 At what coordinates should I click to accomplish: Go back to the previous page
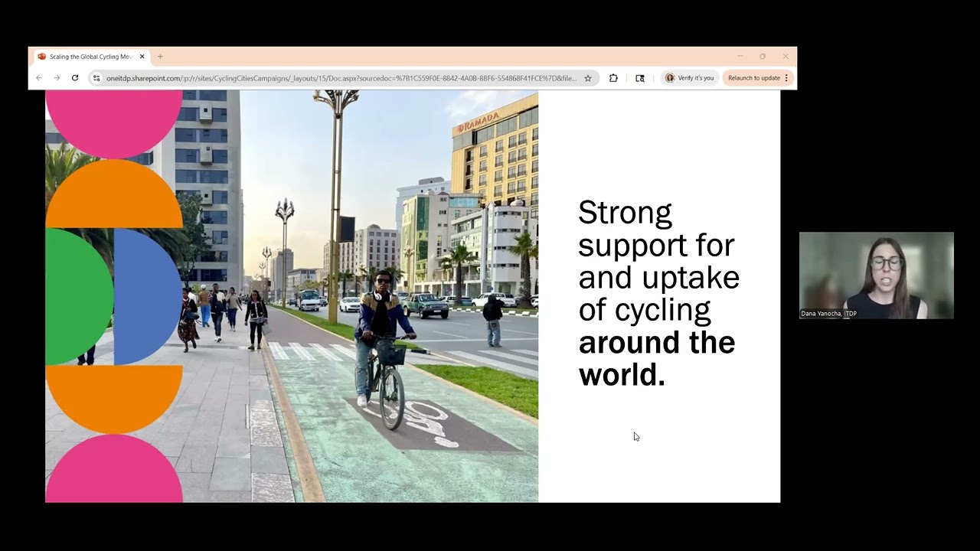tap(39, 78)
